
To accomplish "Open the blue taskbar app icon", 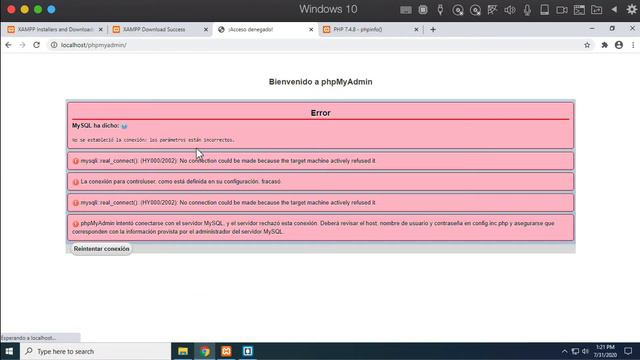I will [248, 351].
